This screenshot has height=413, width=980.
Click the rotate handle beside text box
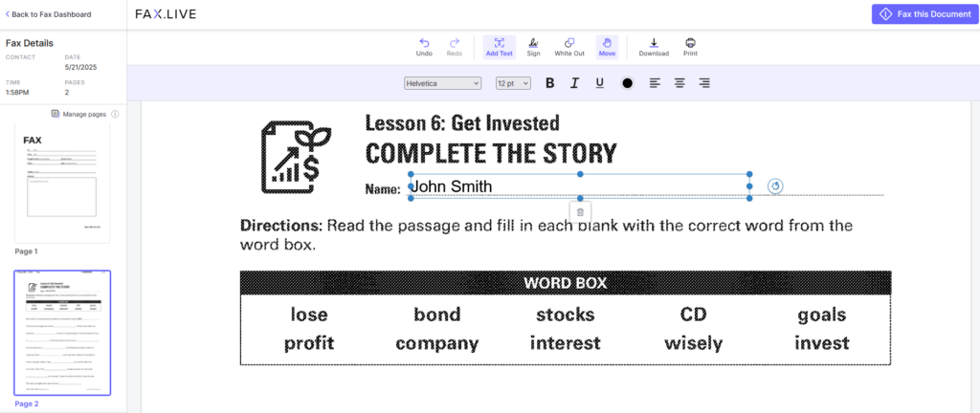click(775, 185)
